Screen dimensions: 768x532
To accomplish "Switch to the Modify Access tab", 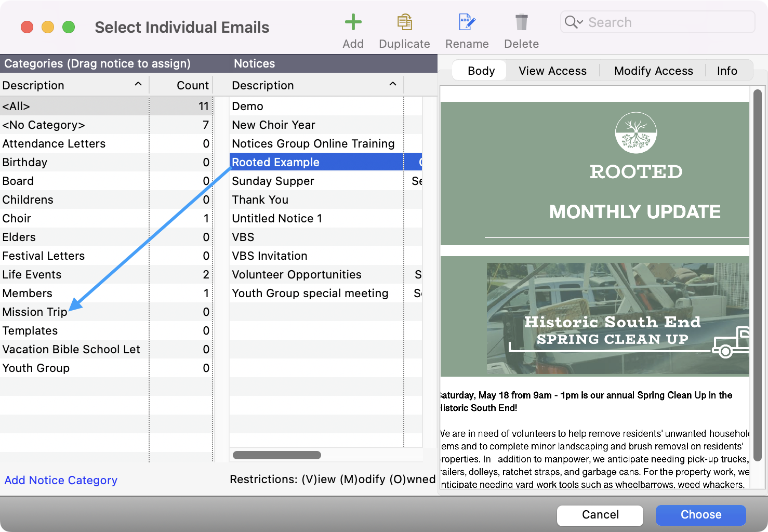I will [x=653, y=71].
